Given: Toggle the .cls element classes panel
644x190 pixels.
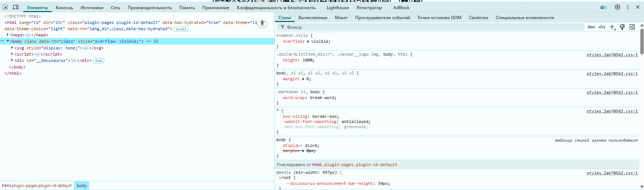Looking at the screenshot, I should coord(602,27).
